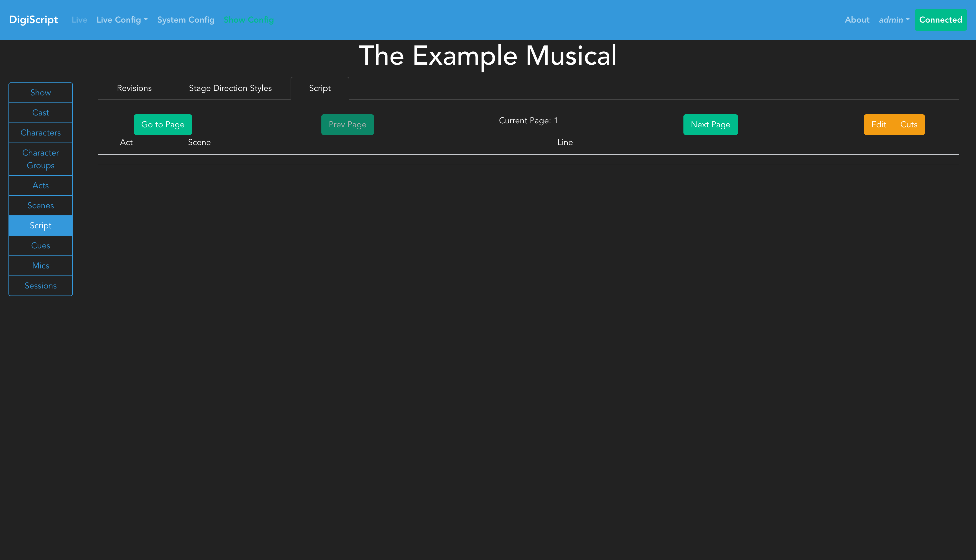Open Character Groups sidebar item

(x=40, y=159)
